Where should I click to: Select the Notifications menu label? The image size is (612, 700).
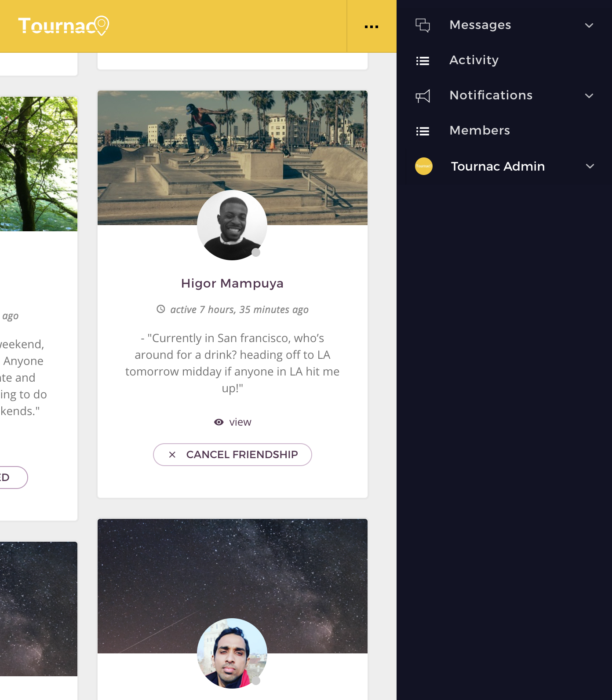491,95
